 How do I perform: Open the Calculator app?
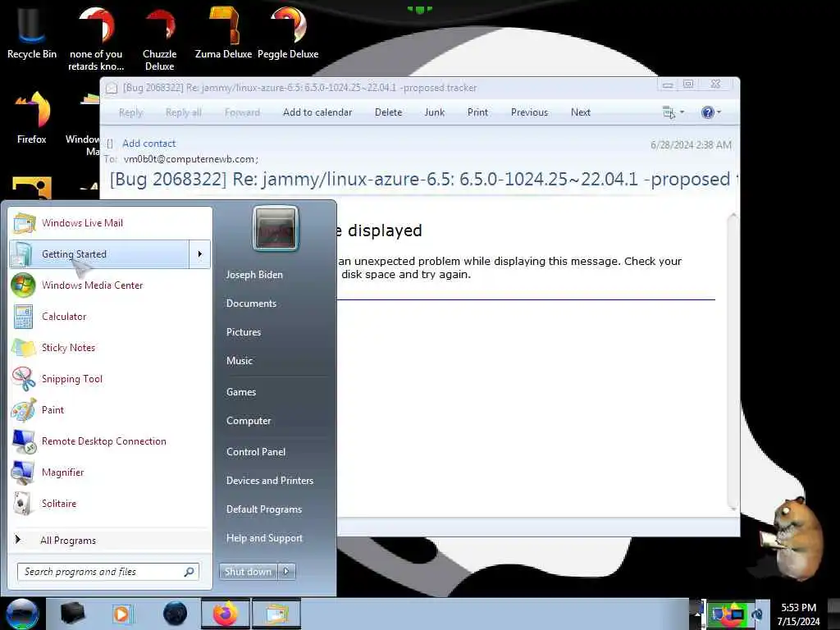click(111, 316)
